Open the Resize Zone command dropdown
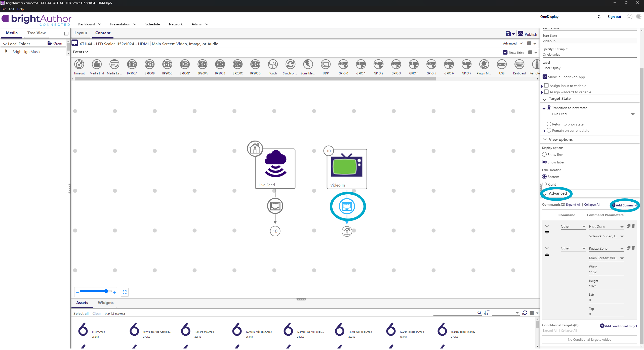Viewport: 644px width, 350px height. pos(622,249)
